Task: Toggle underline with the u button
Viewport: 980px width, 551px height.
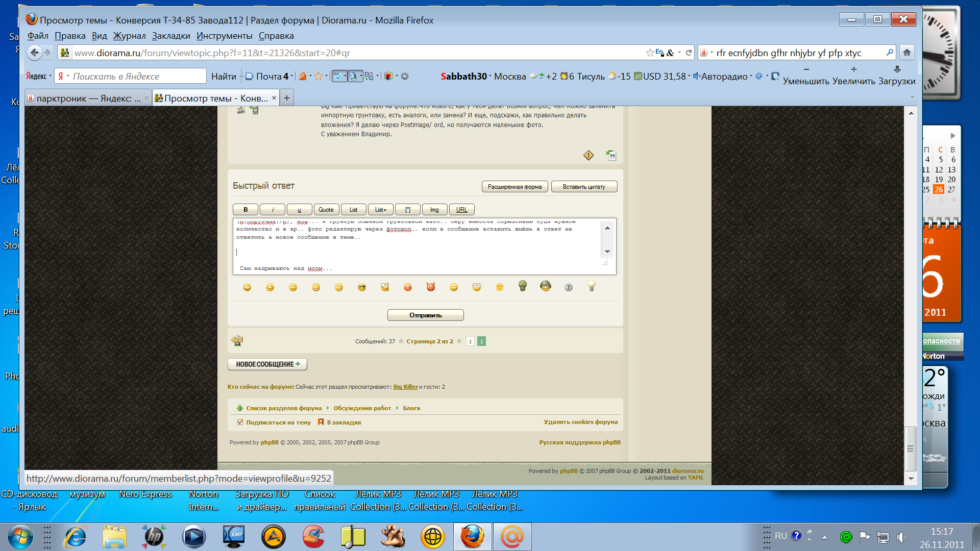Action: [299, 210]
